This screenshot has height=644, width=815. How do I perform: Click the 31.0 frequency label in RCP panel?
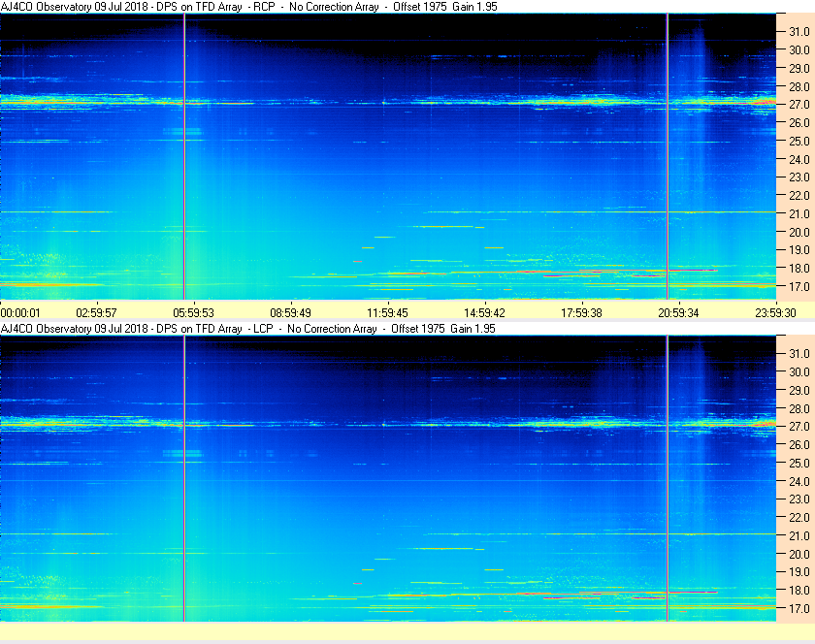tap(799, 32)
